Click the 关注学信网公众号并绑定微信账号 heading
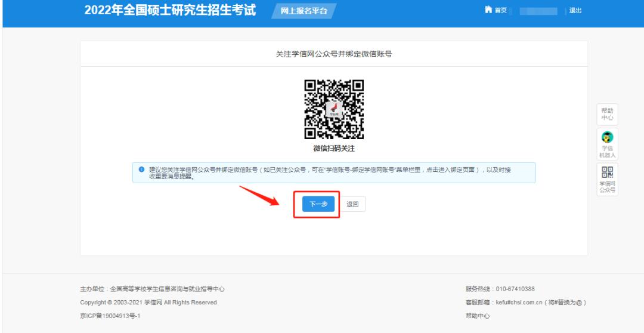The image size is (644, 333). [334, 54]
